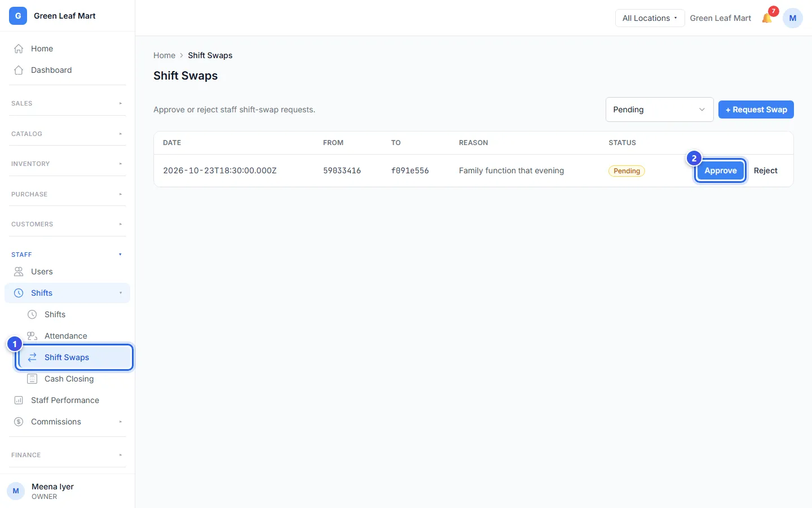Approve the Family function swap request
The height and width of the screenshot is (508, 812).
point(721,170)
